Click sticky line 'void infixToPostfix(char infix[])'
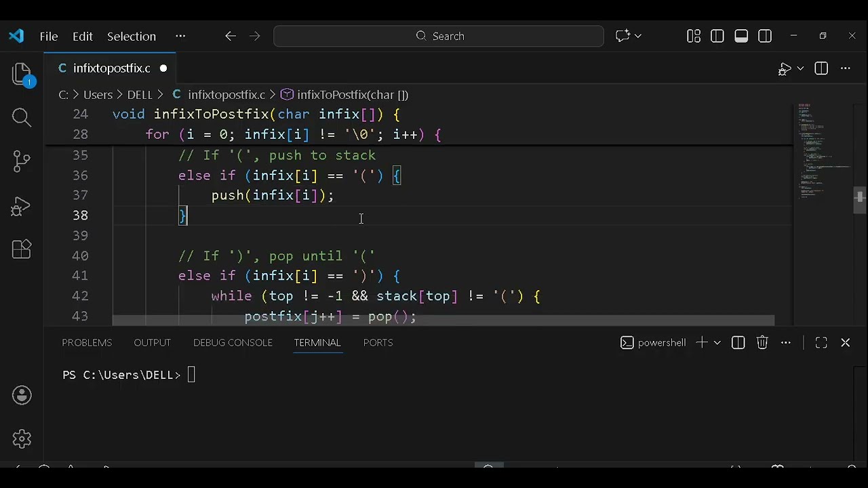 pos(256,115)
